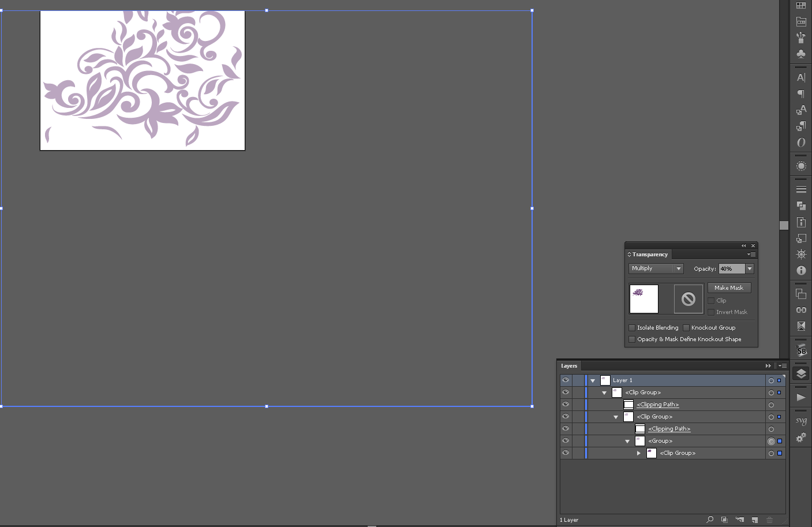This screenshot has height=527, width=812.
Task: Open the Links panel chain icon
Action: click(801, 310)
